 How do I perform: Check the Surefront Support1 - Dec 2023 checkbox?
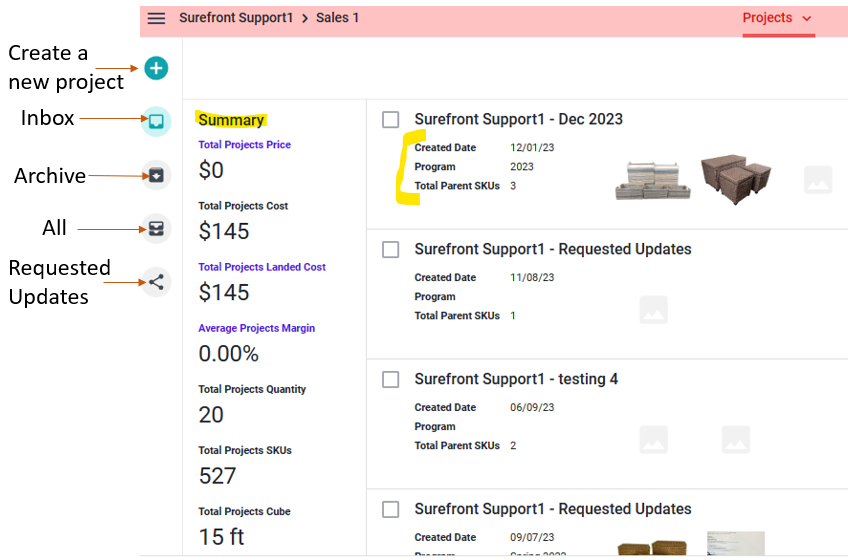click(x=391, y=120)
